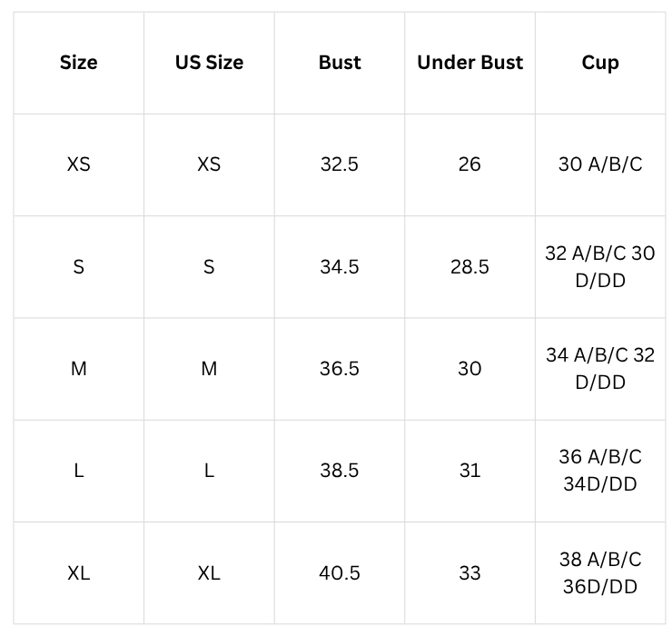Click the "38 A/B/C 36D/DD" cup cell
This screenshot has height=636, width=672.
point(600,573)
